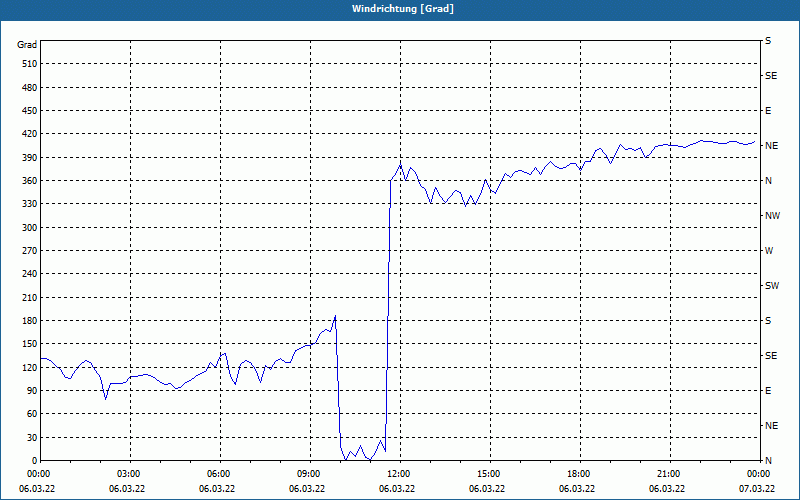Click the 'N' compass label level with 360
The width and height of the screenshot is (800, 500).
point(768,181)
